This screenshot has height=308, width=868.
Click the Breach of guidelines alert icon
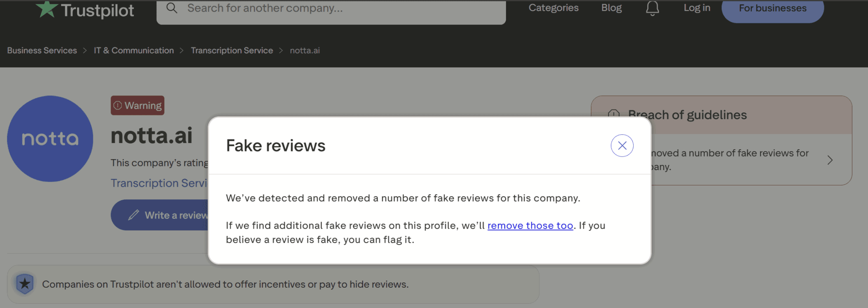point(614,114)
